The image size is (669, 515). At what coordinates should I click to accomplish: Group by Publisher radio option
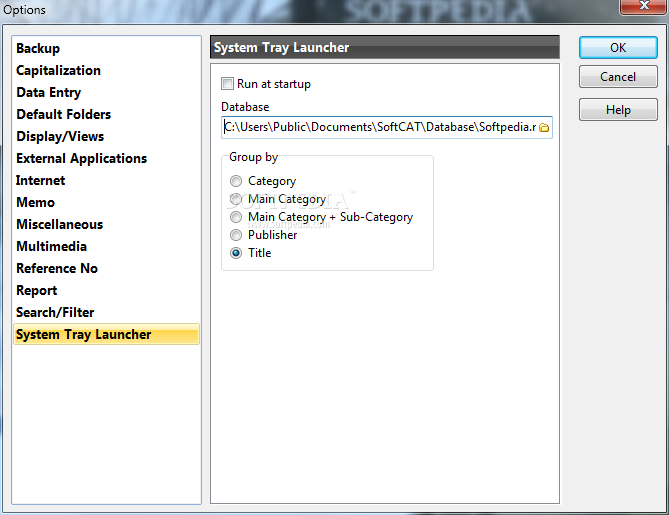click(x=236, y=235)
